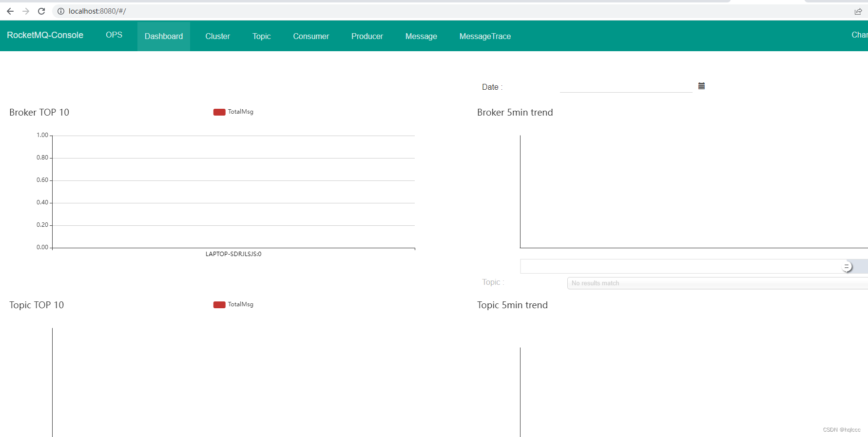Open the OPS tab
The height and width of the screenshot is (437, 868).
pyautogui.click(x=114, y=35)
